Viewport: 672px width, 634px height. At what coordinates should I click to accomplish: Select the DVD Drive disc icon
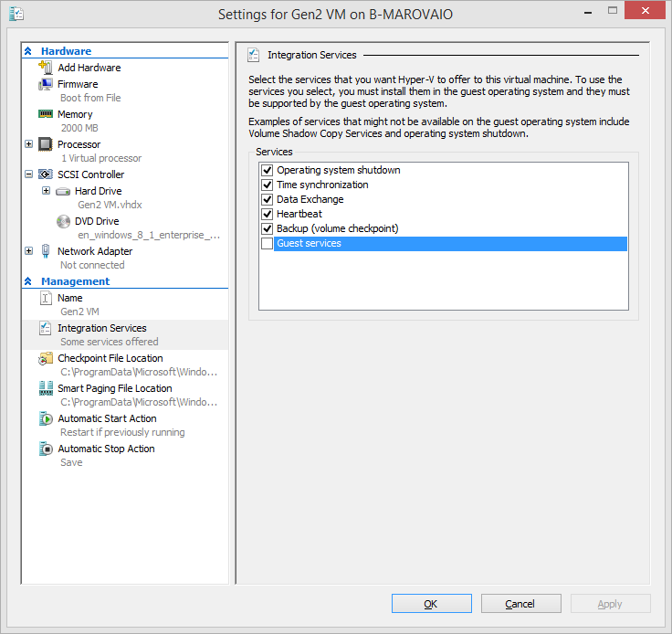[63, 221]
